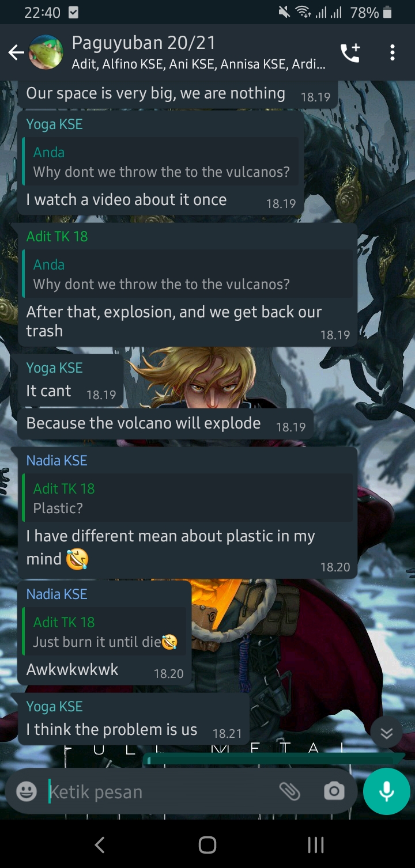The image size is (415, 868).
Task: Tap the paperclip attachment icon
Action: click(290, 791)
